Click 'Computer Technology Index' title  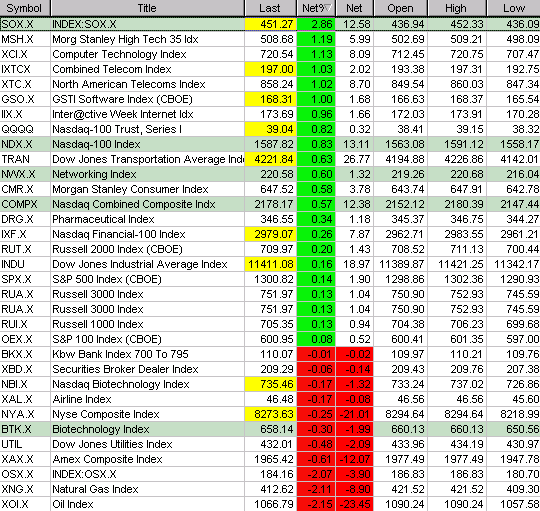click(120, 54)
